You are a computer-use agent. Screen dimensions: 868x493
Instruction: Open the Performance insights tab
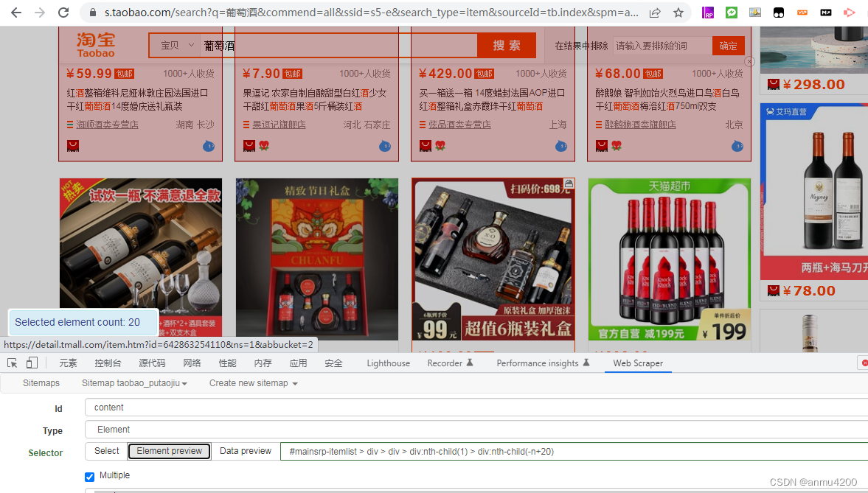543,363
